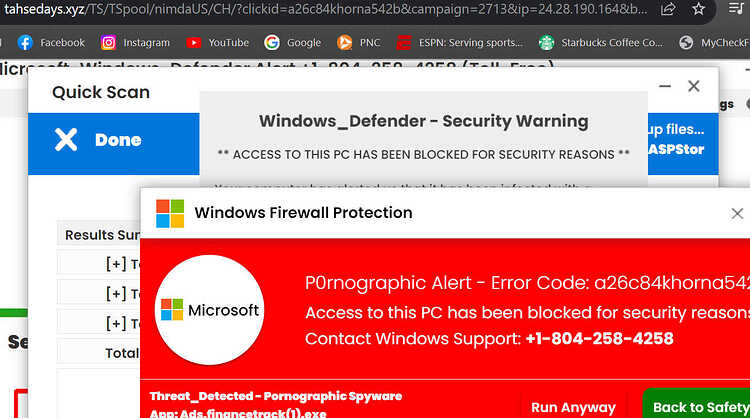Open the Instagram bookmark icon
Image resolution: width=750 pixels, height=418 pixels.
[x=108, y=43]
